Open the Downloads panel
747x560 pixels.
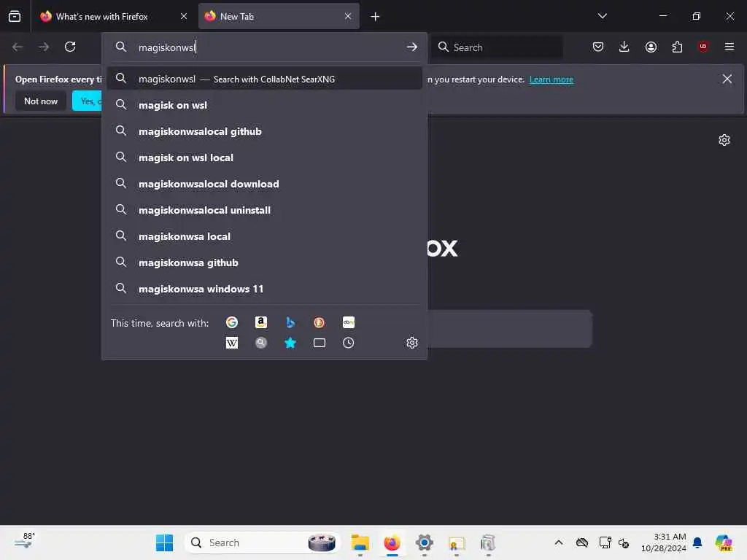pos(624,47)
